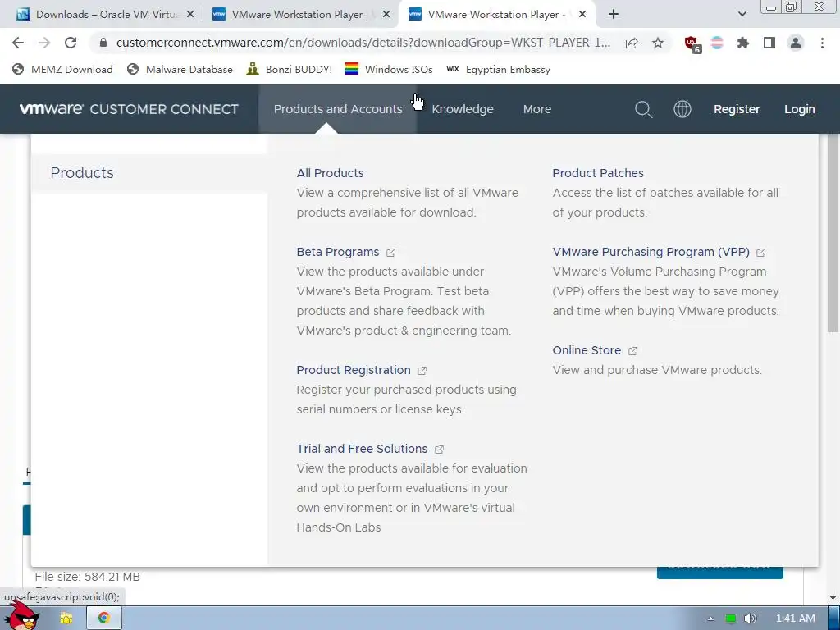
Task: Open the Extensions puzzle icon
Action: click(743, 43)
